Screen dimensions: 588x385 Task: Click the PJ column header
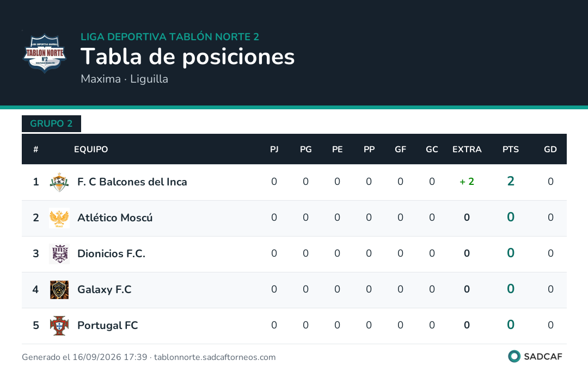point(274,150)
